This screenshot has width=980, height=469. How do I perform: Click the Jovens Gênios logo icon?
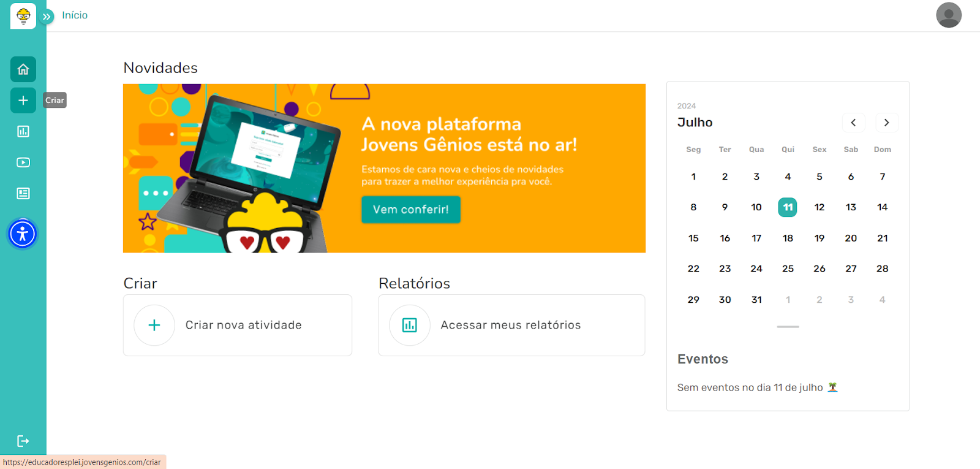pos(23,16)
